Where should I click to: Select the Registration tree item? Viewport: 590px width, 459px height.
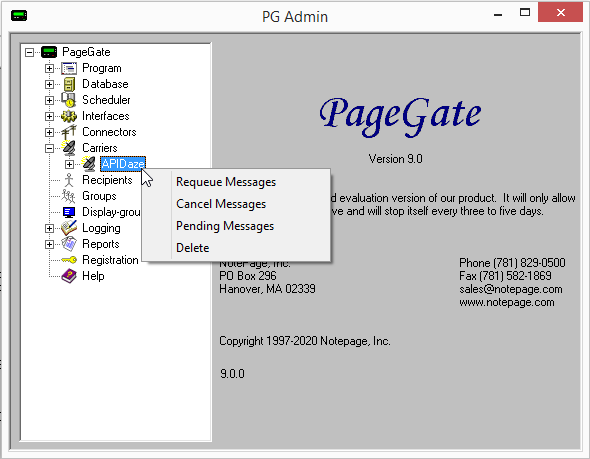coord(110,260)
